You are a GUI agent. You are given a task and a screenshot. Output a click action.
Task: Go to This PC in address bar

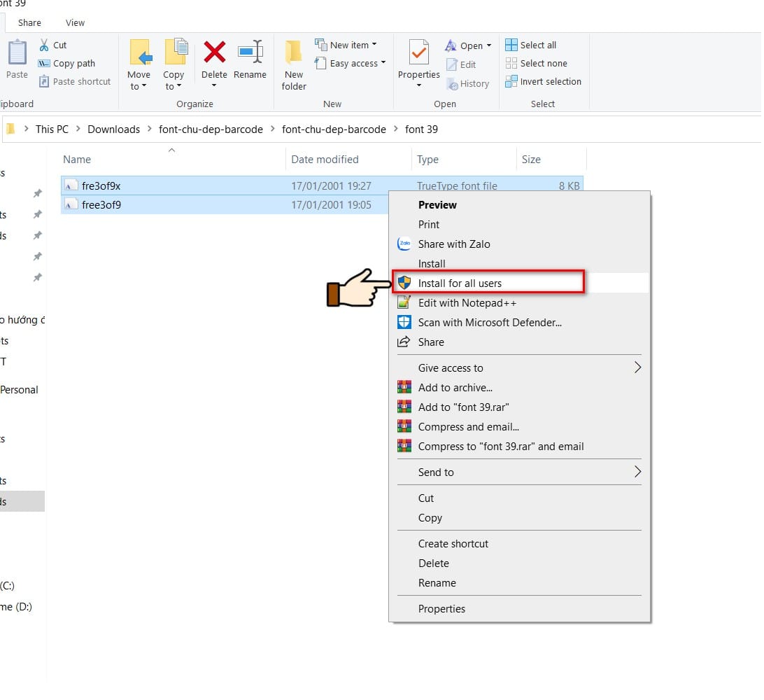pos(52,129)
